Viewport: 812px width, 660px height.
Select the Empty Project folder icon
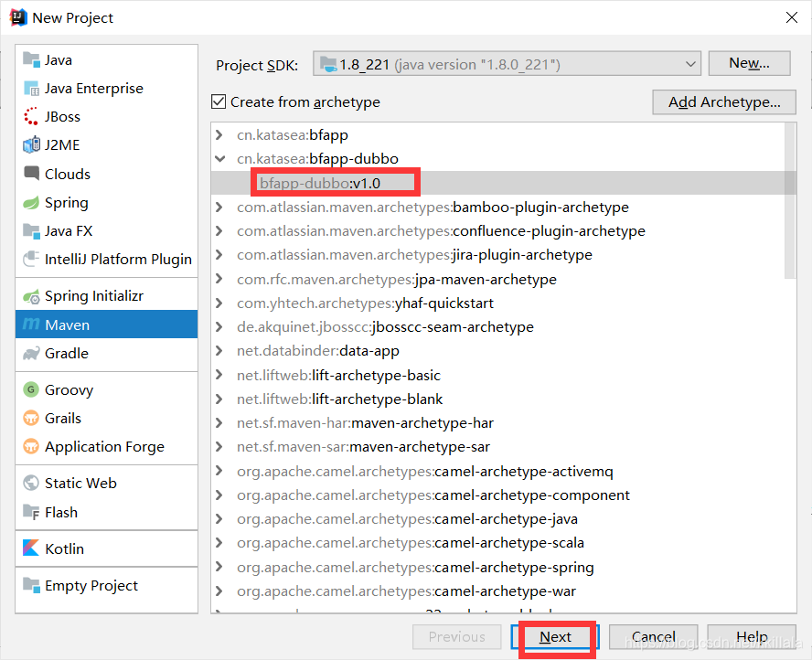(x=31, y=585)
